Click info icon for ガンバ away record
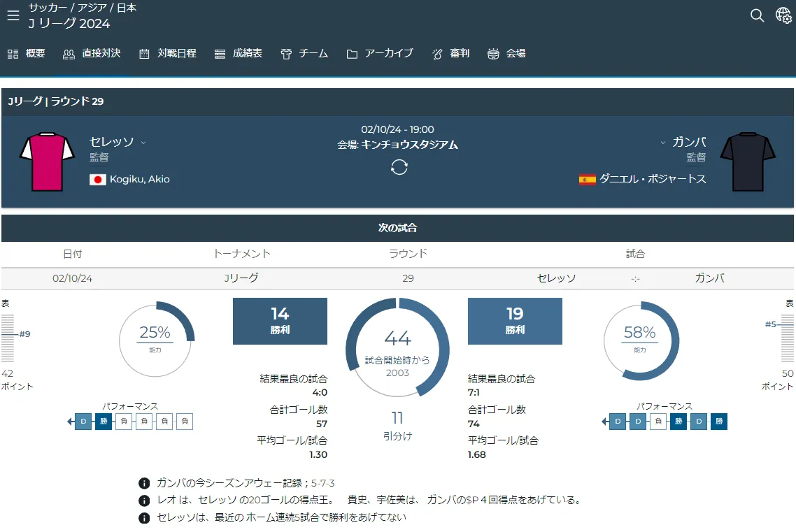The height and width of the screenshot is (532, 796). (x=144, y=483)
